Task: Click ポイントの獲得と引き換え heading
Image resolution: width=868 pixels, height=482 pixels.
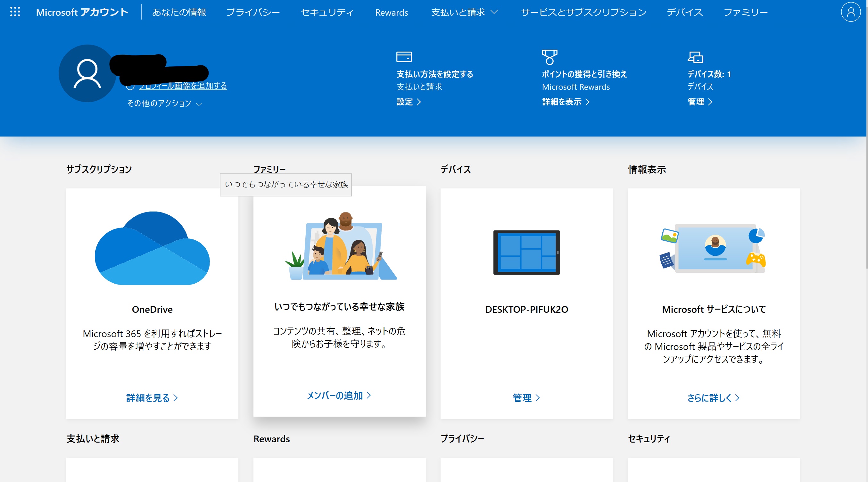Action: tap(584, 74)
